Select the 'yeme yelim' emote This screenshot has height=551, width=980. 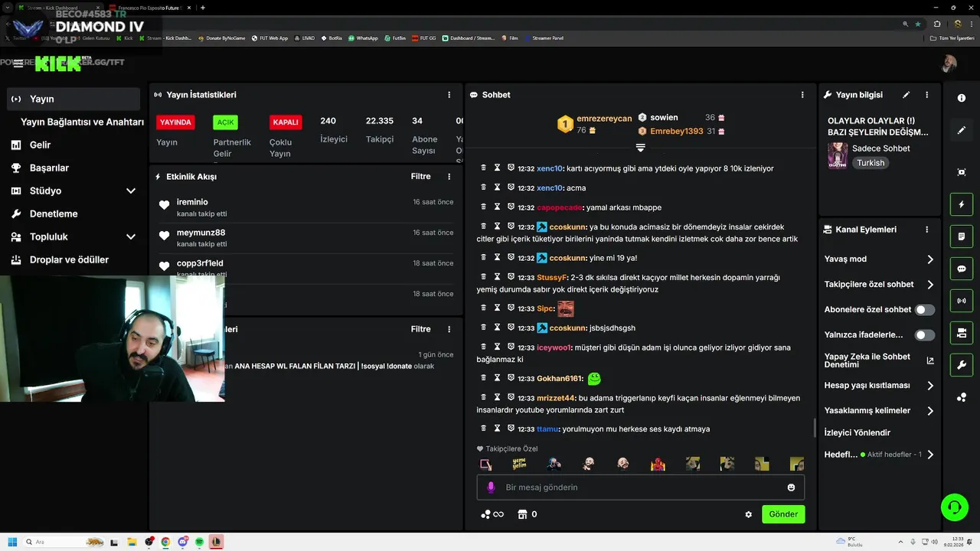519,464
